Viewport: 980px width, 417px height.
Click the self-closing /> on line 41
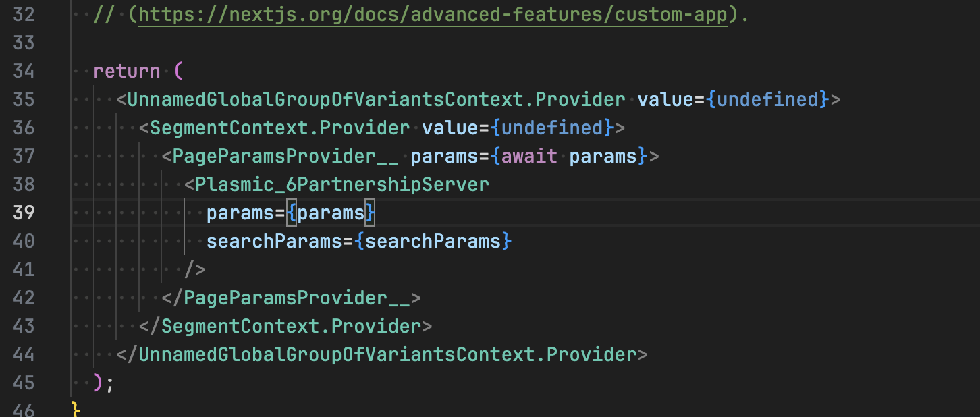point(195,270)
